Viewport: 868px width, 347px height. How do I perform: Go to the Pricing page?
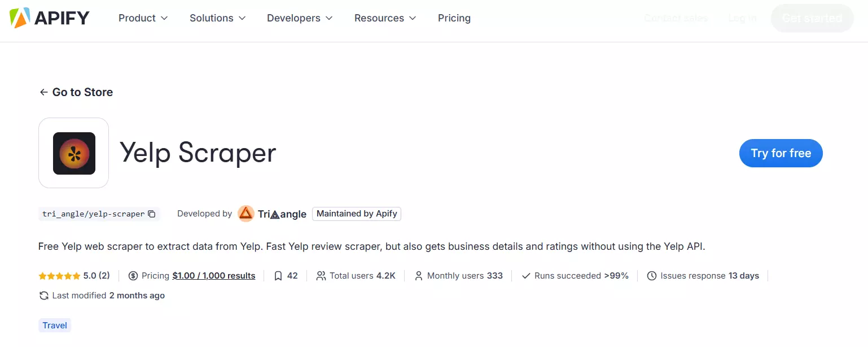click(x=454, y=18)
